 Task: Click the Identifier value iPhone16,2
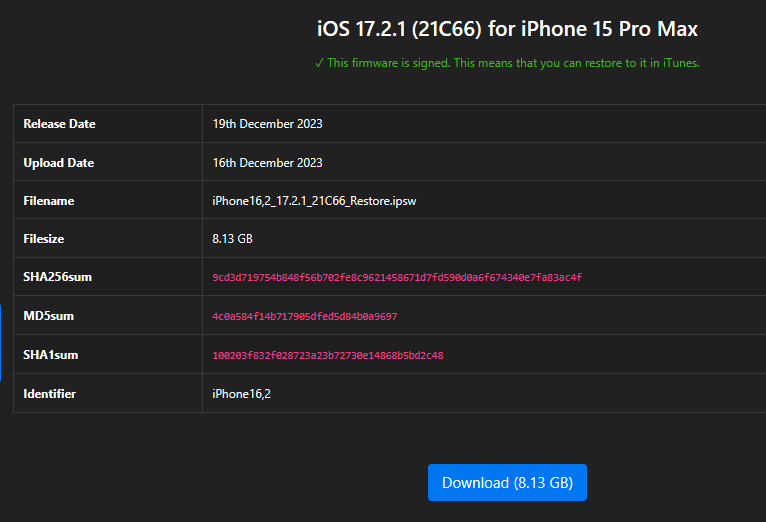[x=241, y=394]
